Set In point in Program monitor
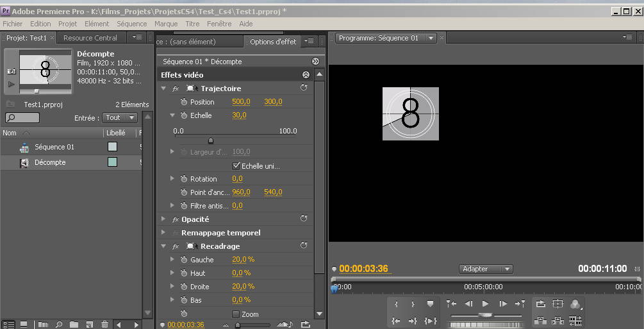The image size is (644, 329). [396, 304]
